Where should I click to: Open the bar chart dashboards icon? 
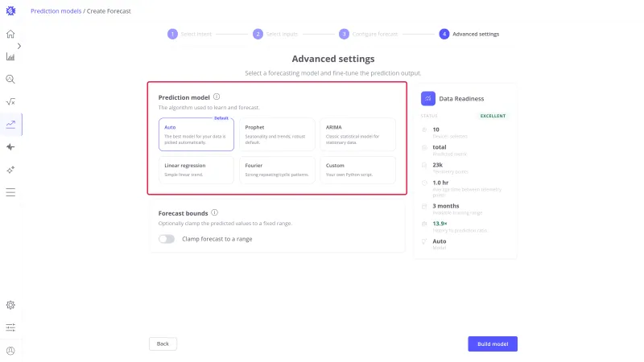click(x=10, y=56)
